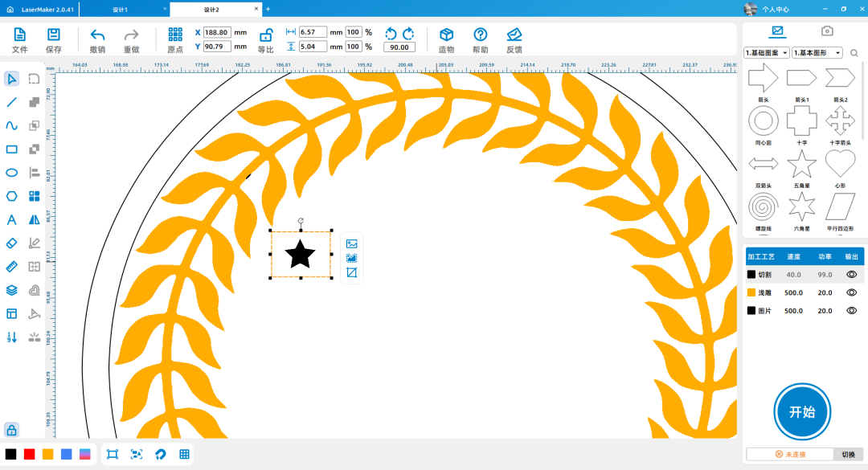Screen dimensions: 868x470
Task: Toggle the 等比 aspect ratio lock
Action: pyautogui.click(x=265, y=35)
